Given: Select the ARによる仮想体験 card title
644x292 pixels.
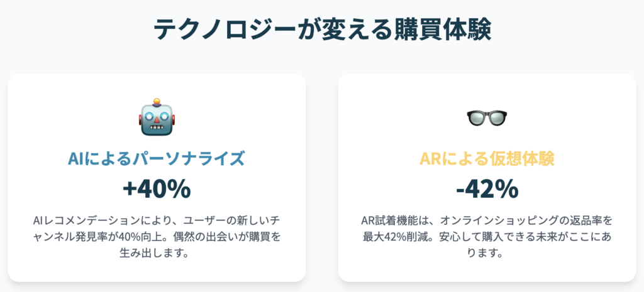Looking at the screenshot, I should [x=487, y=159].
